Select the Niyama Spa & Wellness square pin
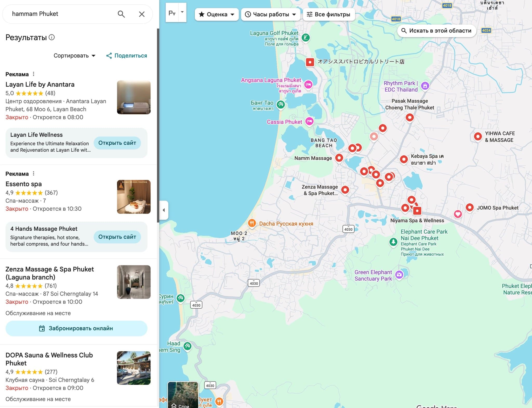Image resolution: width=532 pixels, height=408 pixels. pos(417,211)
